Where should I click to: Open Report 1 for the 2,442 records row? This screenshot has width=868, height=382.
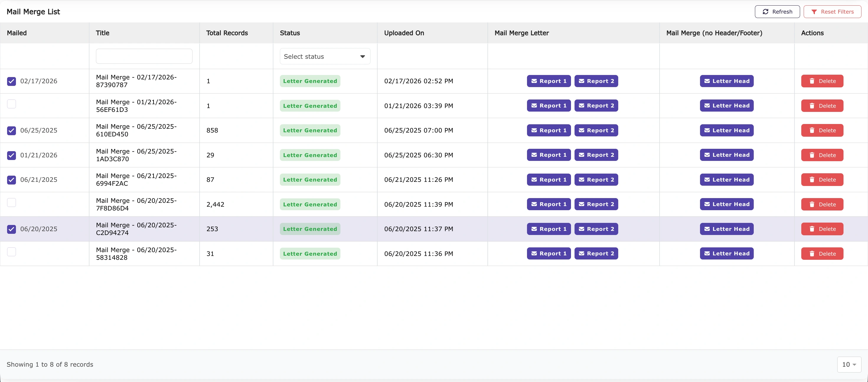(549, 204)
